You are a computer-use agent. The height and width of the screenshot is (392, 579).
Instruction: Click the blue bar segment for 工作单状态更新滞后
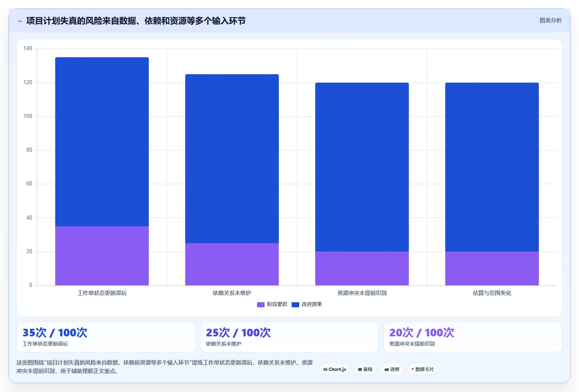click(102, 142)
